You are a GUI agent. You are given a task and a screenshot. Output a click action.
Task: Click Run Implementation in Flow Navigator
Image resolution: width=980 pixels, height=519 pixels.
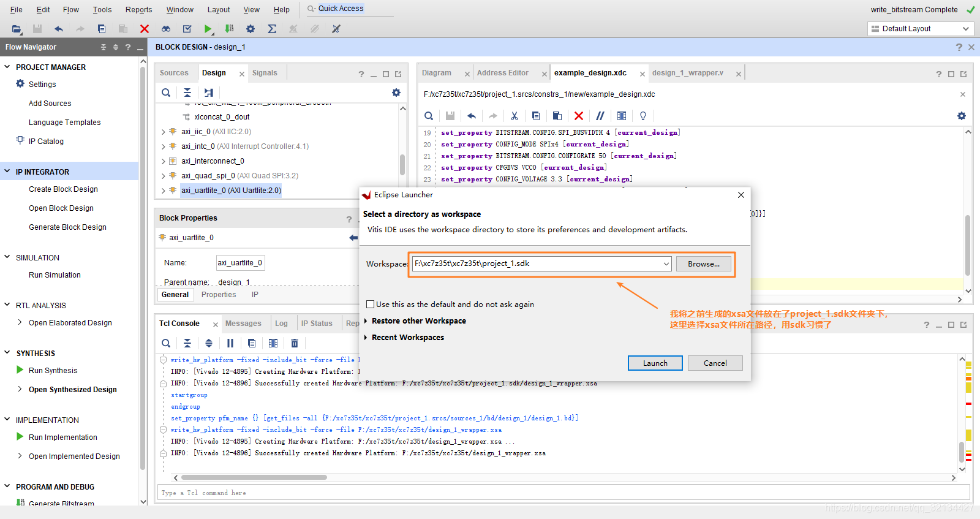(x=63, y=438)
